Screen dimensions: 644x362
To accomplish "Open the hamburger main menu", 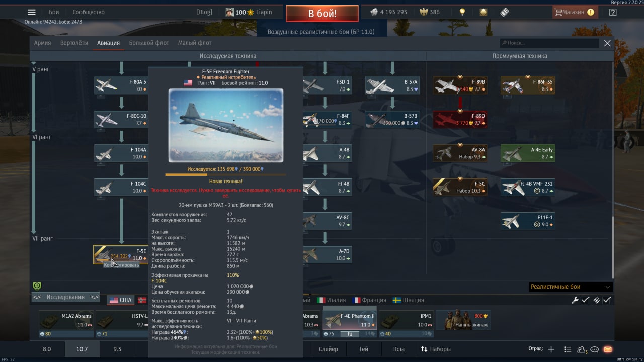I will pyautogui.click(x=31, y=12).
